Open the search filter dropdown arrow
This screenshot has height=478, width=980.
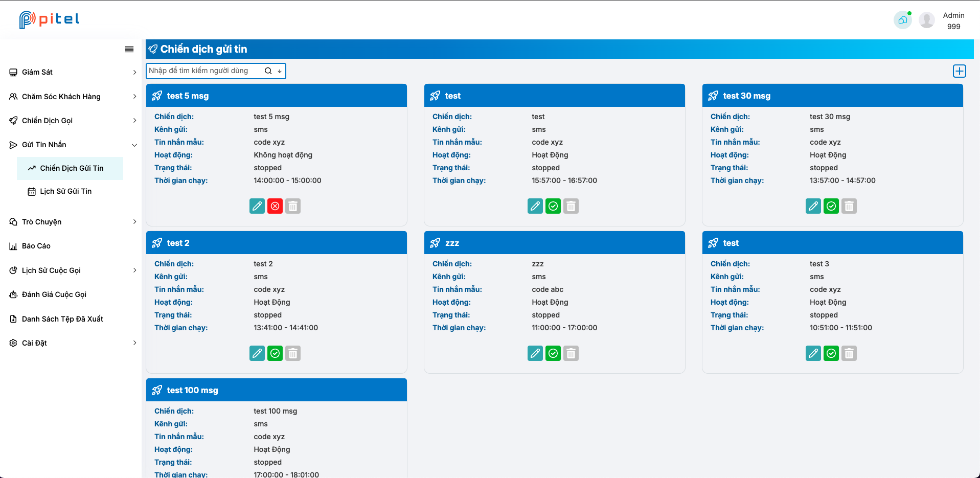[280, 71]
